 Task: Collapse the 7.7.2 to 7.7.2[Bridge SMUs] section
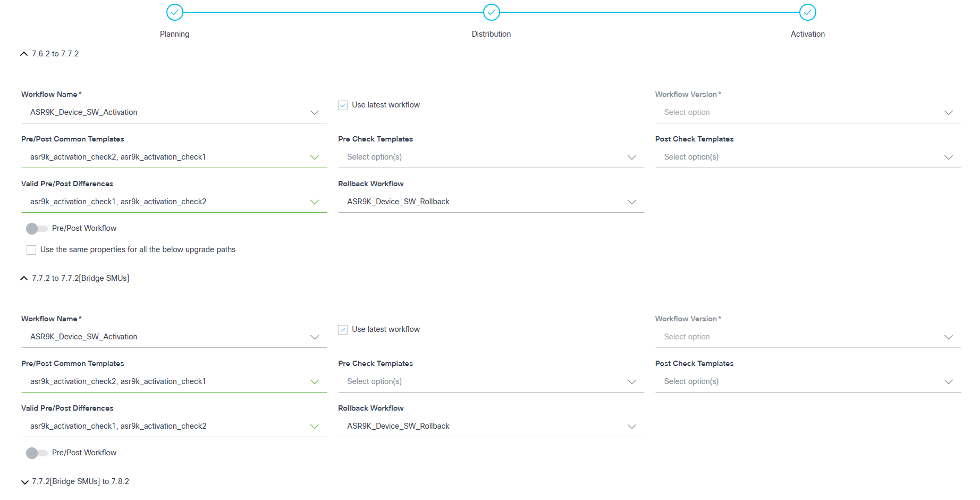[24, 278]
